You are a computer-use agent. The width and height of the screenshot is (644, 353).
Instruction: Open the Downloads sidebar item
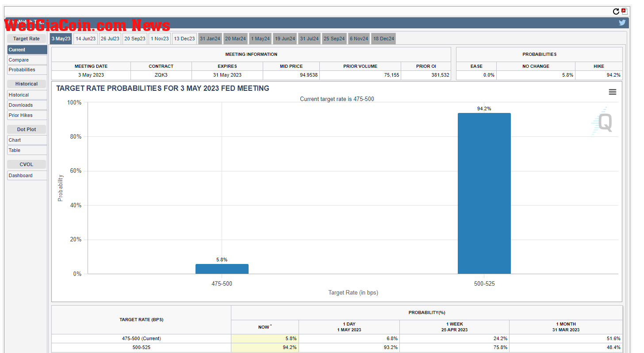click(x=27, y=105)
